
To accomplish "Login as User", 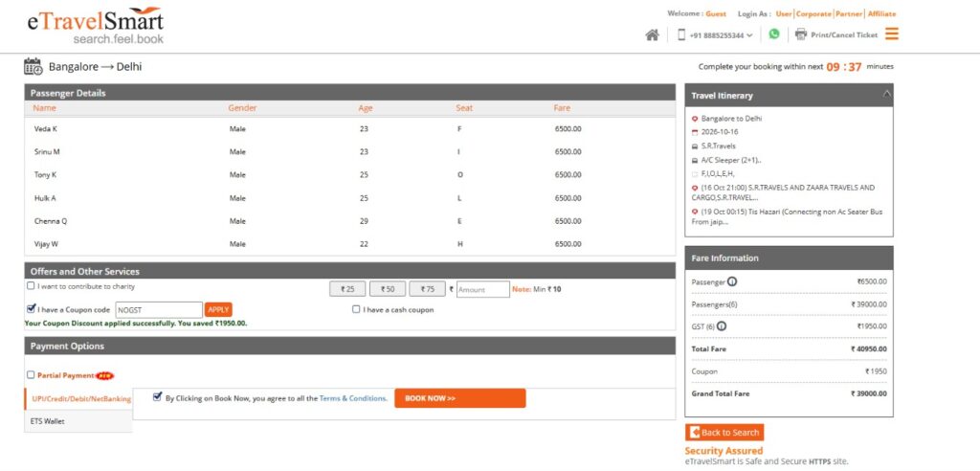I will [784, 13].
